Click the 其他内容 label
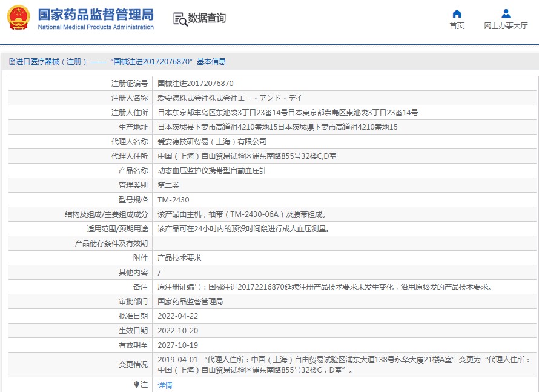The image size is (539, 392). point(133,273)
